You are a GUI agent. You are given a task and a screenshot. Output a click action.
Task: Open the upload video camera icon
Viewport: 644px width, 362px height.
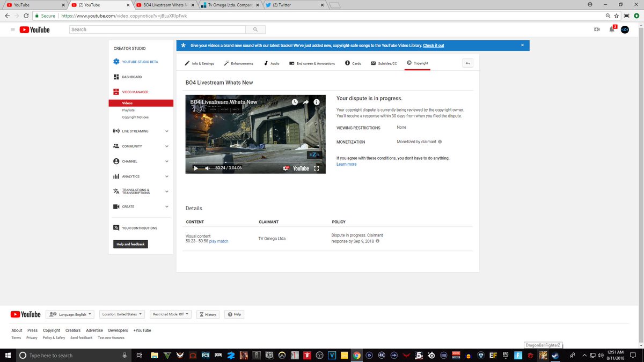597,29
